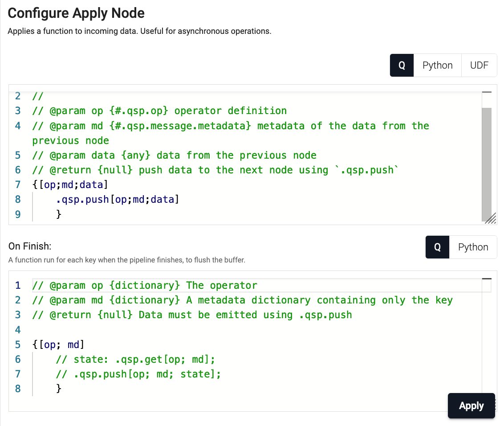Click resize handle of upper code editor
The height and width of the screenshot is (426, 504).
(x=491, y=218)
